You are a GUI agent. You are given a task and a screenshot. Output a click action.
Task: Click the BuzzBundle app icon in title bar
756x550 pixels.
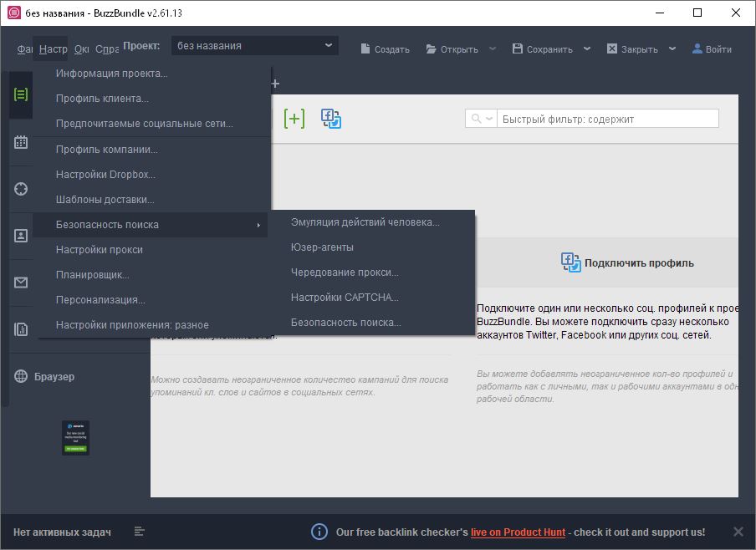click(14, 13)
